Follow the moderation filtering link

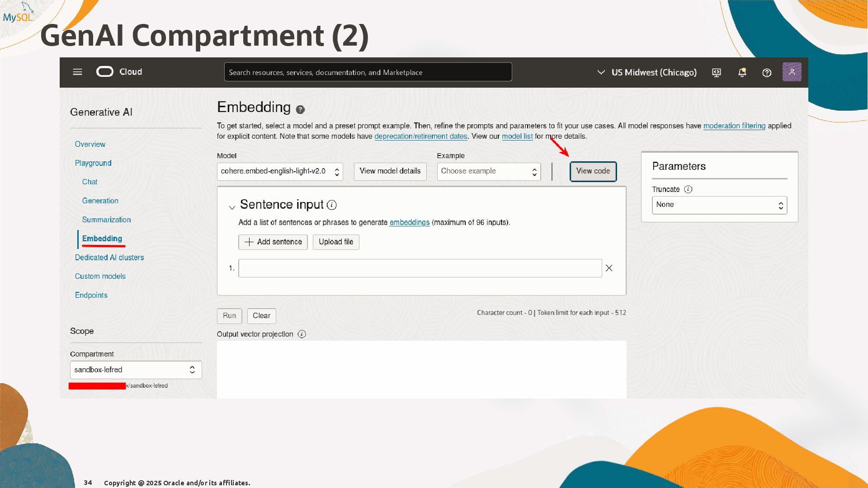coord(734,126)
